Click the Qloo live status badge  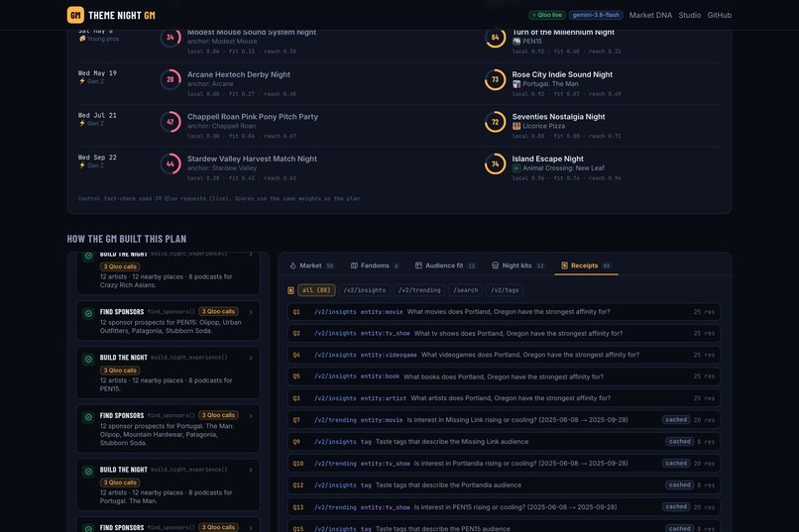pos(547,15)
